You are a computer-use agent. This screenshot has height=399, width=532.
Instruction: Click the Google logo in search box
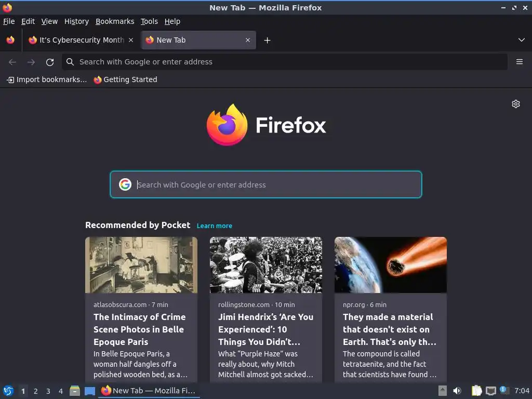pyautogui.click(x=125, y=184)
